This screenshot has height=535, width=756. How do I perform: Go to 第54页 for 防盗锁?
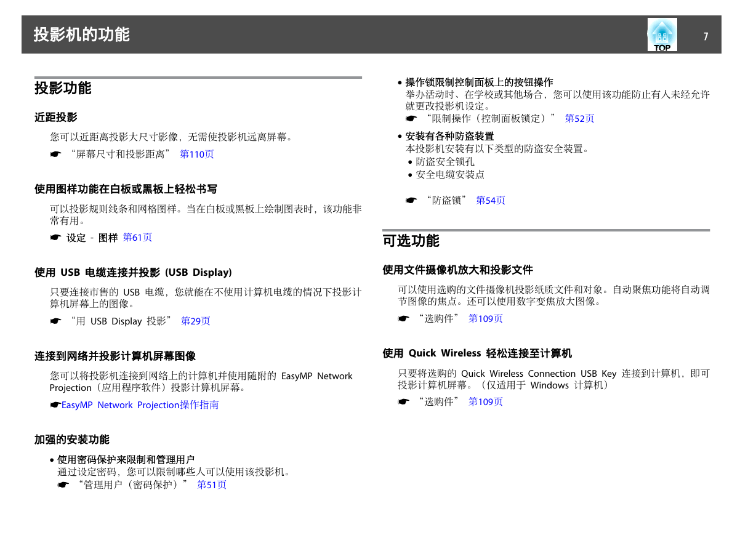491,200
